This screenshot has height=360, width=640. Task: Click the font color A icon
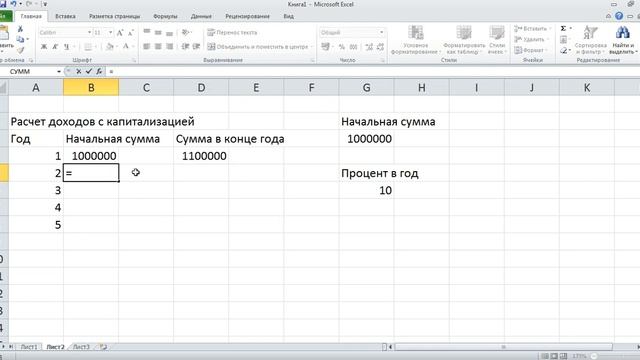[126, 47]
